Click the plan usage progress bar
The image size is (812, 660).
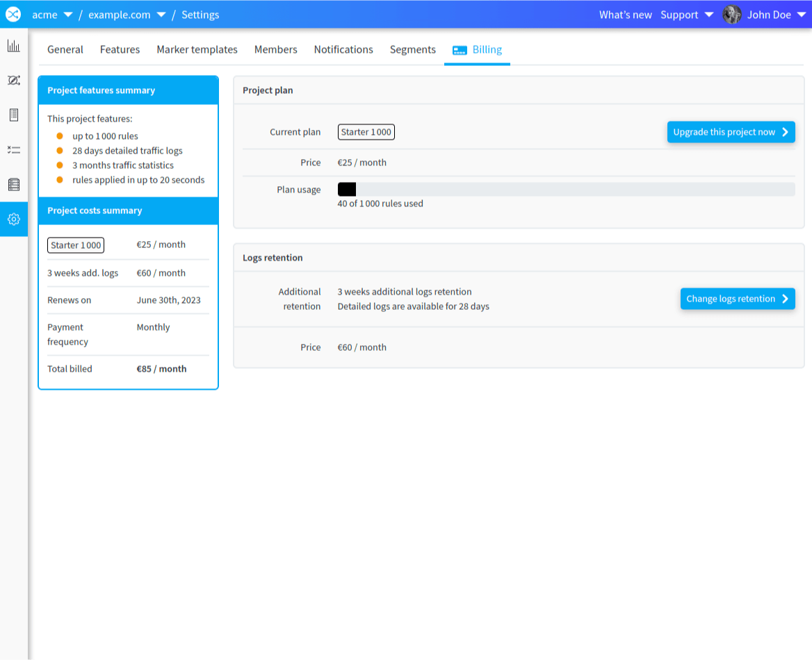pos(566,190)
